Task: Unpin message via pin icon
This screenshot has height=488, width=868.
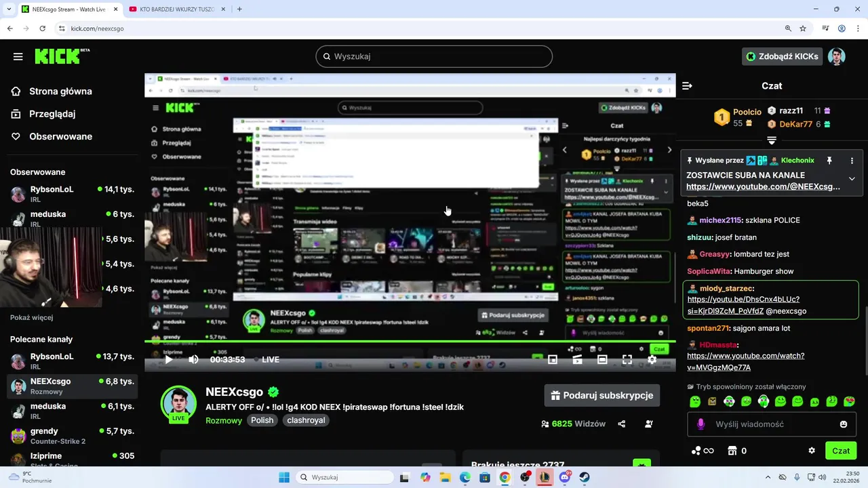Action: [x=829, y=161]
